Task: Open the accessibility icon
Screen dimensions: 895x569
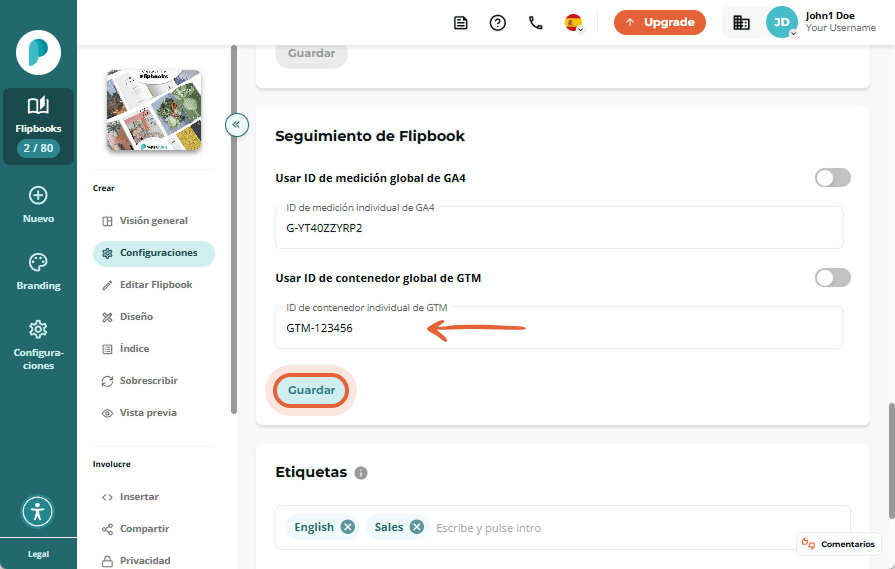Action: point(38,511)
